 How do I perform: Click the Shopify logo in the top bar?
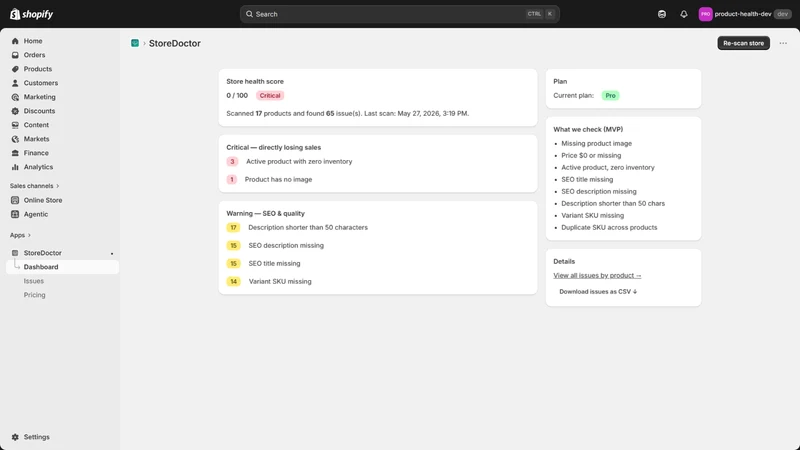point(32,14)
